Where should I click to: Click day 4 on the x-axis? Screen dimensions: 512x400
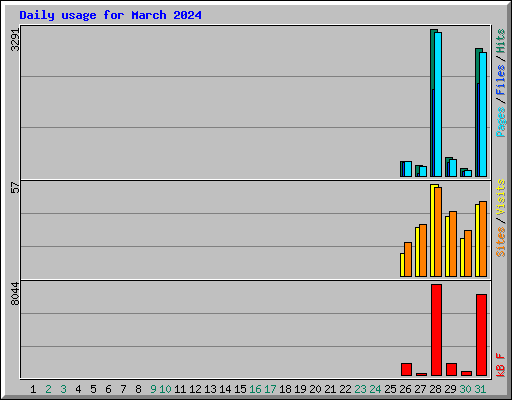pyautogui.click(x=78, y=389)
